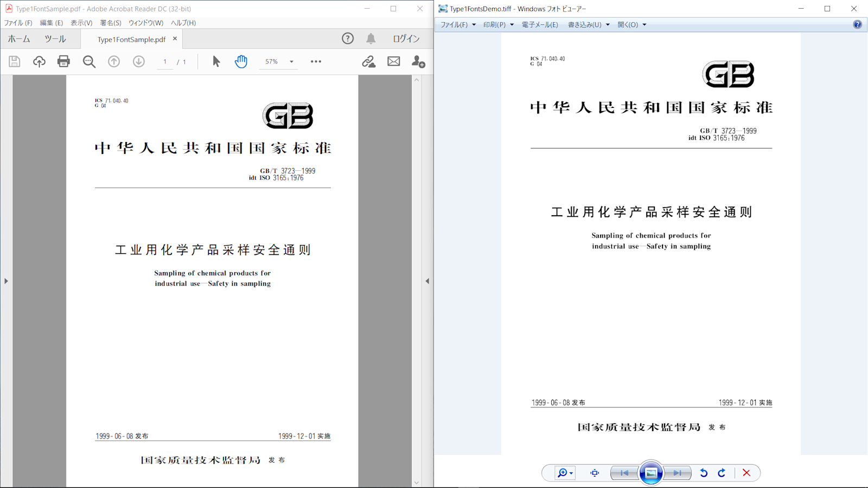
Task: Click 電子メール(E) in Photo Viewer
Action: pos(540,24)
